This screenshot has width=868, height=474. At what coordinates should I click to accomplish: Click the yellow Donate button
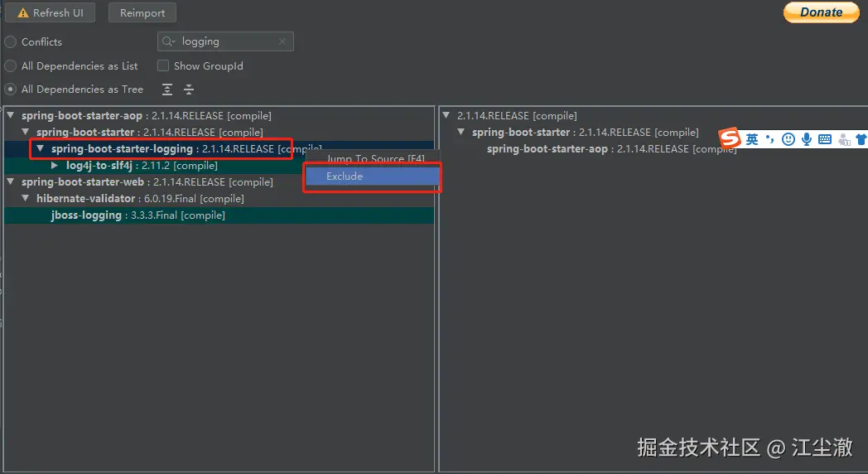[x=821, y=12]
